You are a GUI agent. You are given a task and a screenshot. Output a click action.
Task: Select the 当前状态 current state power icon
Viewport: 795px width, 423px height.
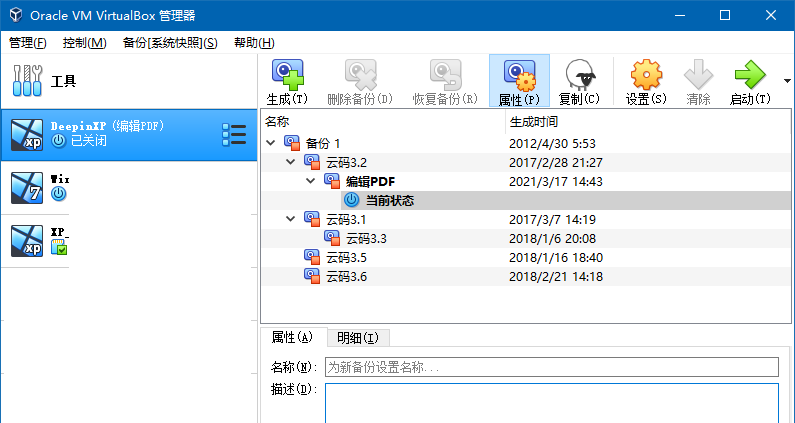point(351,200)
